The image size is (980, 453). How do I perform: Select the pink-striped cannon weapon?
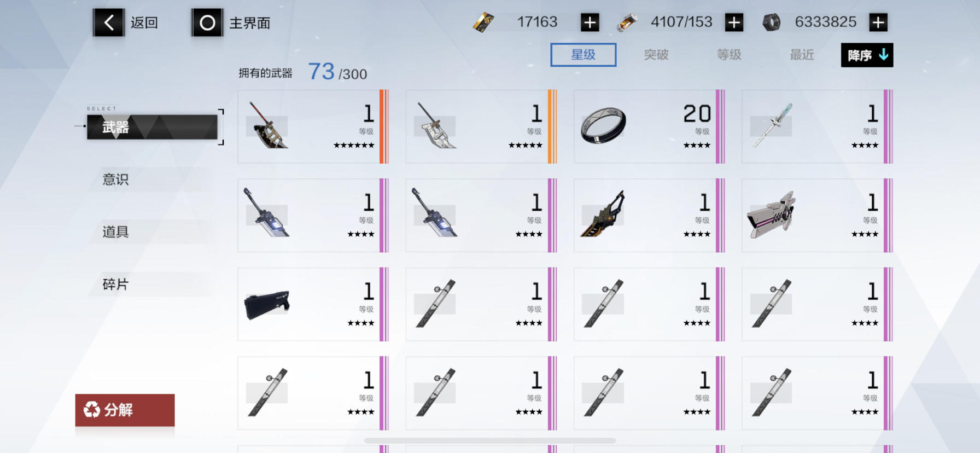pyautogui.click(x=817, y=216)
